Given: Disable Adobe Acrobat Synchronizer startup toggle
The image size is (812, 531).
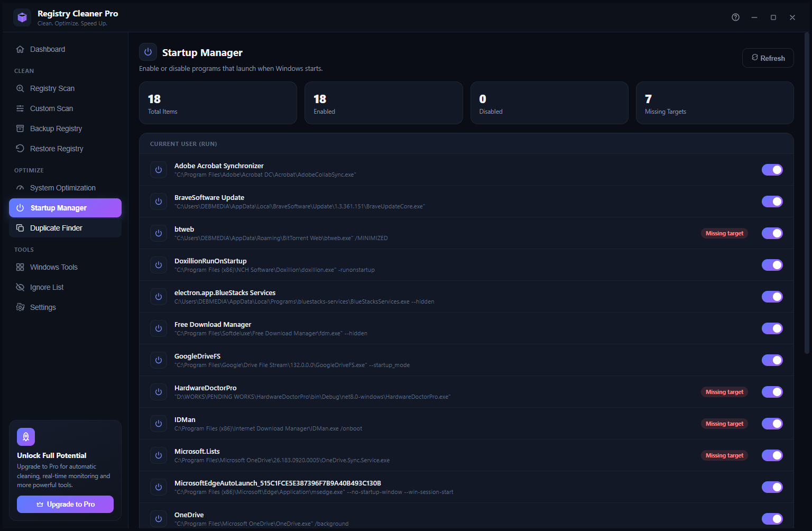Looking at the screenshot, I should pos(772,170).
